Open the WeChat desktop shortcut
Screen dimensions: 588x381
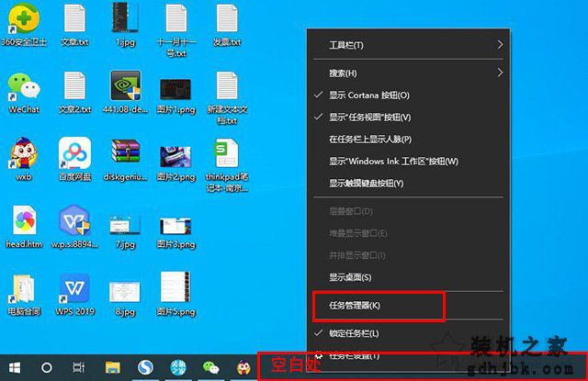[x=24, y=93]
